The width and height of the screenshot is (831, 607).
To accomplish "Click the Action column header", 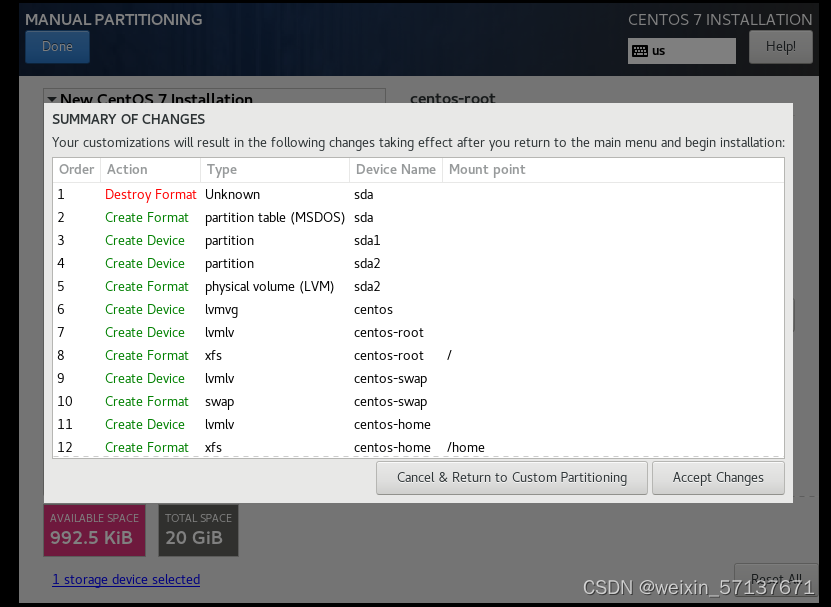I will (x=151, y=170).
